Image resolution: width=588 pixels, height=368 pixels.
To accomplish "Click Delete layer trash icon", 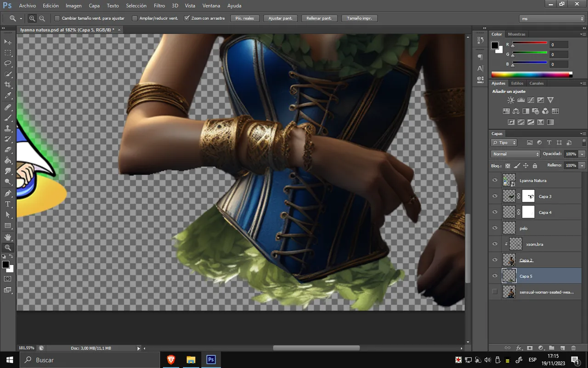I will point(574,348).
